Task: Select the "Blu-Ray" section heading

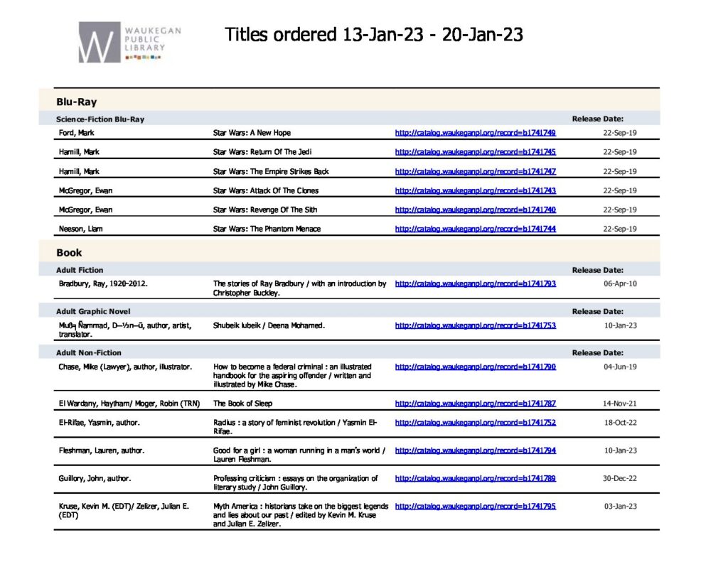Action: (x=77, y=102)
